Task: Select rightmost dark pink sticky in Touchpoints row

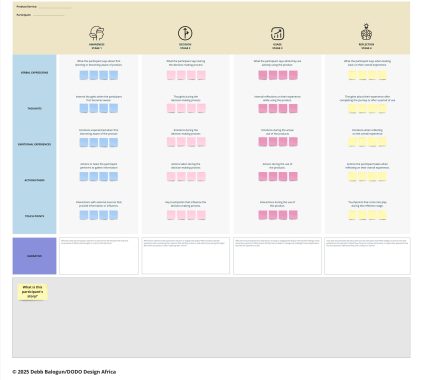Action: 293,215
